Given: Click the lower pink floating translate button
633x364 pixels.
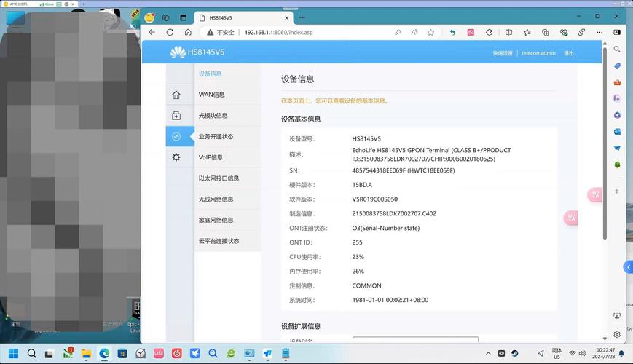Looking at the screenshot, I should (571, 218).
